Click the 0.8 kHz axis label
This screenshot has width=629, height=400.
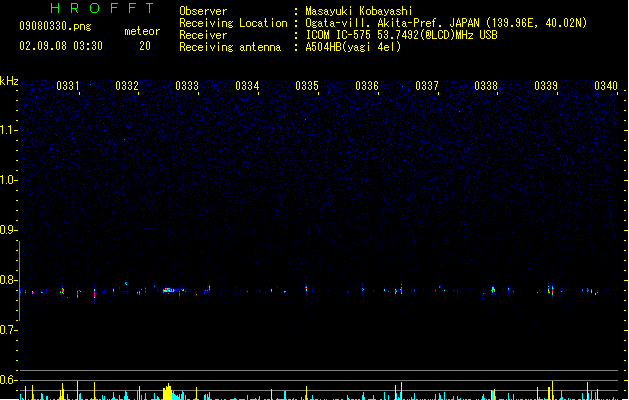click(8, 280)
